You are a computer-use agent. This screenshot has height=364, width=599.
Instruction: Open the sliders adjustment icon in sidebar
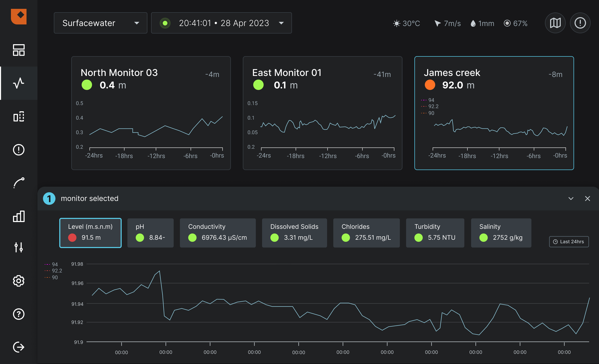pos(19,247)
